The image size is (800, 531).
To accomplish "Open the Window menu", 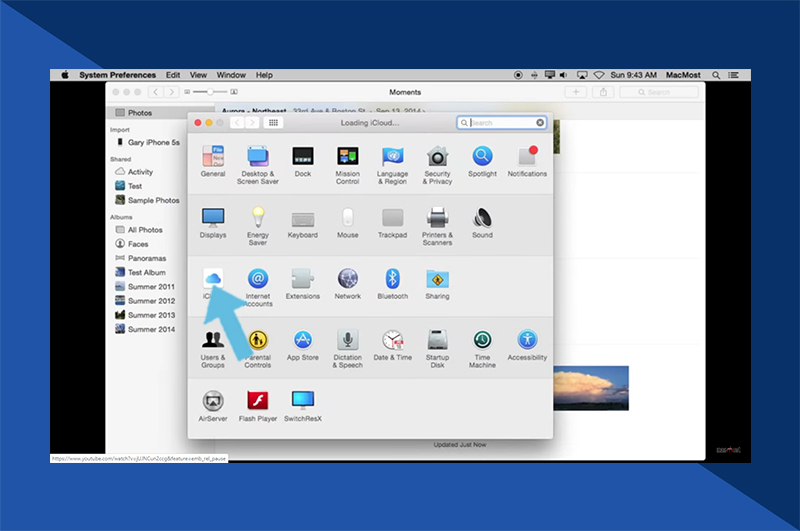I will [x=231, y=75].
